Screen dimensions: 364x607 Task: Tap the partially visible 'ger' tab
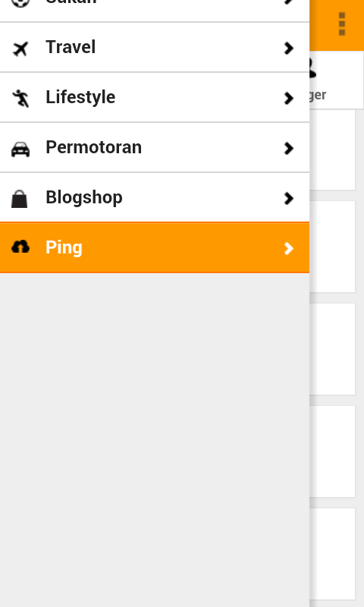[336, 80]
